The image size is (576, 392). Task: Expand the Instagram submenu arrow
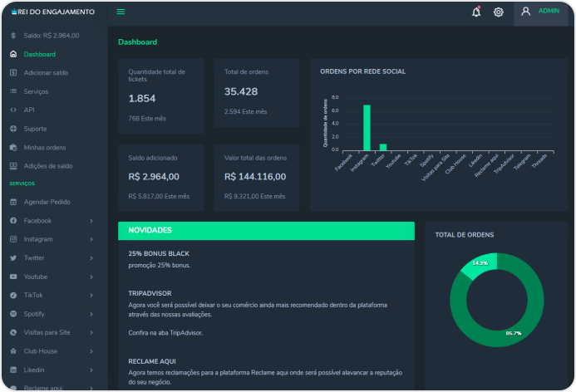(91, 239)
